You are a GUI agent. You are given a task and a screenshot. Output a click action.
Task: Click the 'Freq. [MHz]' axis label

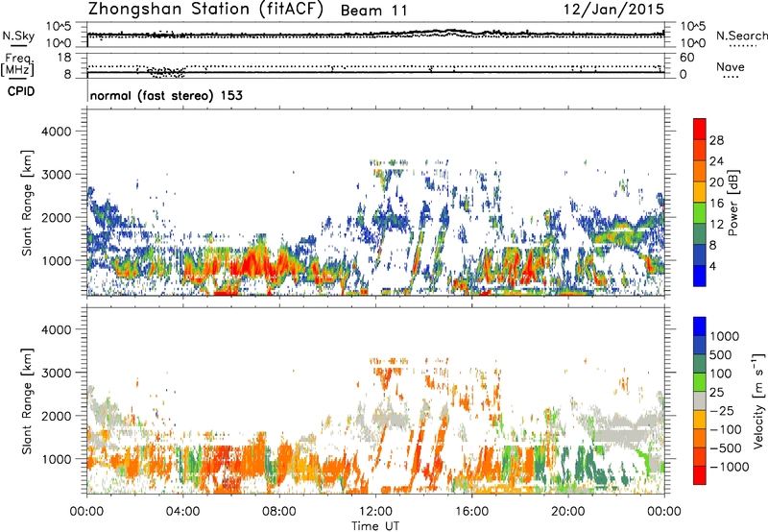(x=17, y=64)
